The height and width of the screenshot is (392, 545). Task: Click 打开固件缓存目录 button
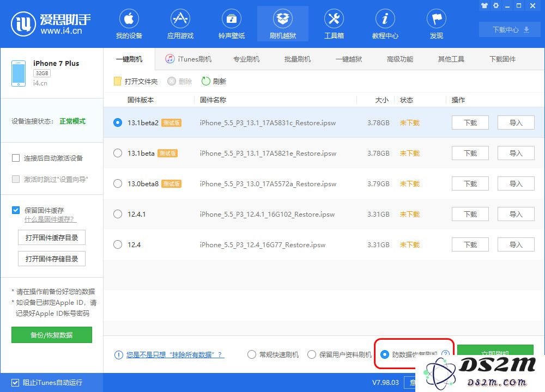[x=52, y=237]
